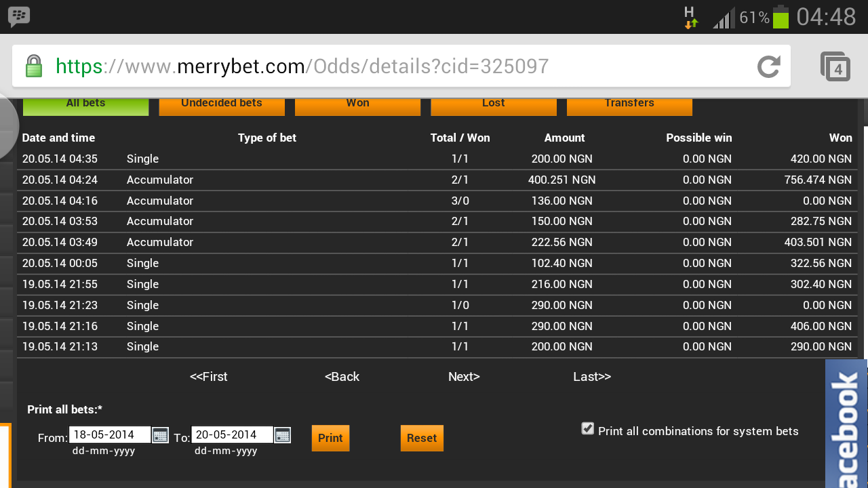Select the bet dated 20.05.14 03:53
868x488 pixels.
tap(437, 222)
